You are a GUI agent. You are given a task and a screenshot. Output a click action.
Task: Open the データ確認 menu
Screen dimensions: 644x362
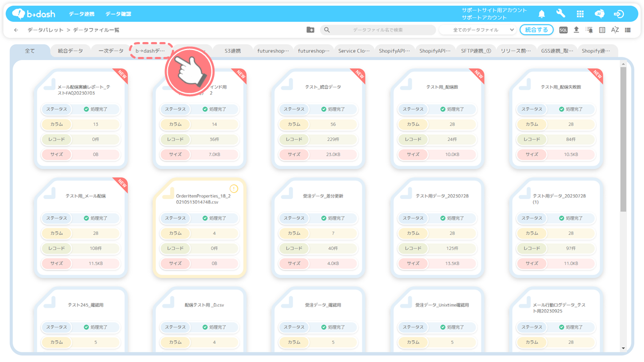(118, 14)
